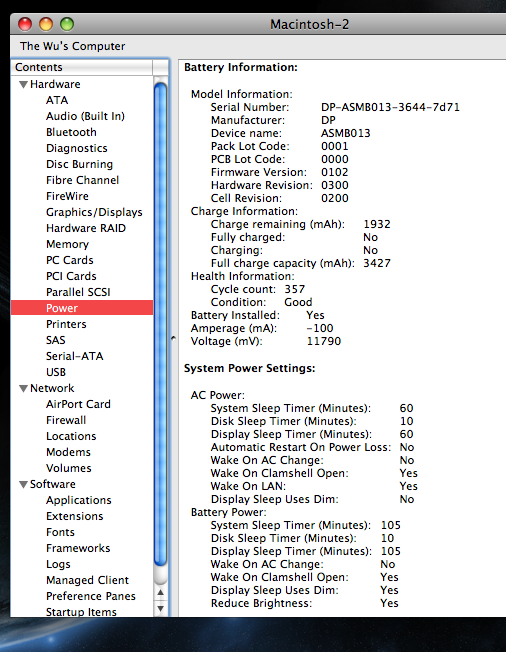
Task: Open Logs under Software
Action: [x=58, y=564]
